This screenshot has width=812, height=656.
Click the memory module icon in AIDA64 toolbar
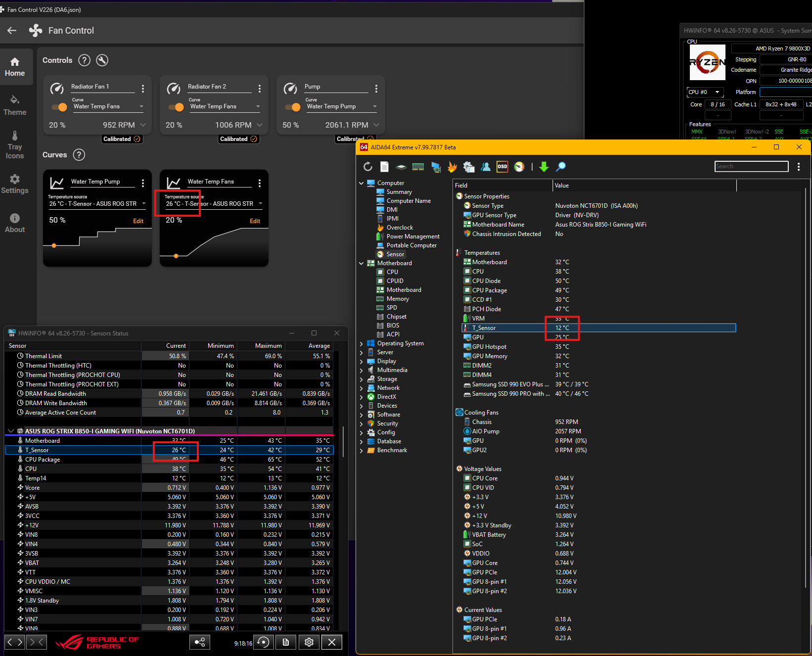tap(418, 167)
